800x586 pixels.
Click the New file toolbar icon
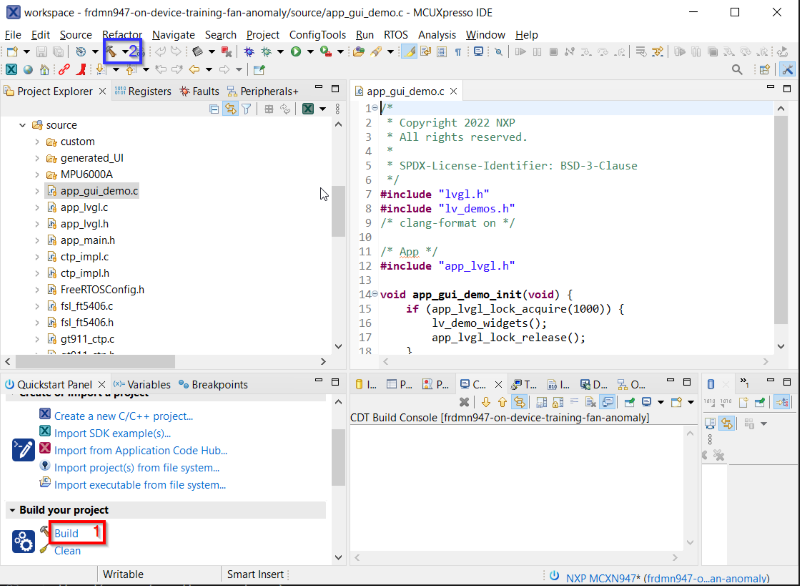click(12, 52)
